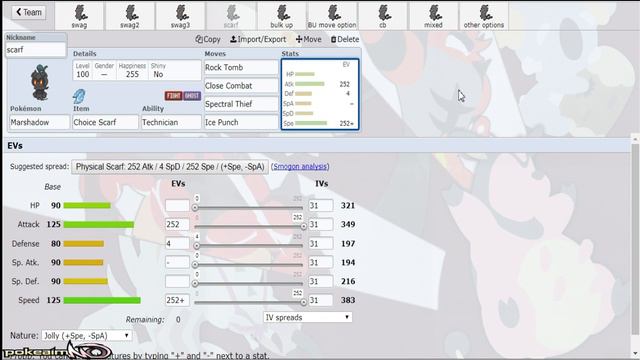
Task: Click the Sp. Def. IV input field
Action: point(321,281)
